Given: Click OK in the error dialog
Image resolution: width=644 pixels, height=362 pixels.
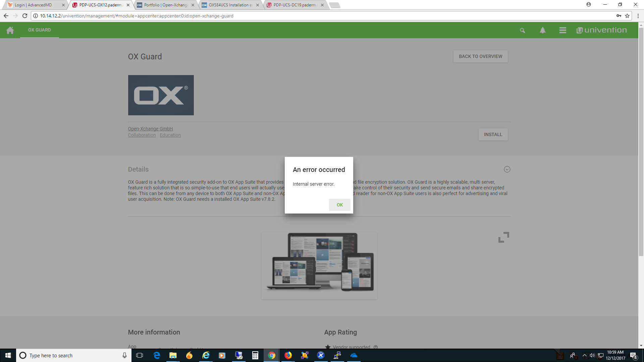Looking at the screenshot, I should pos(339,205).
